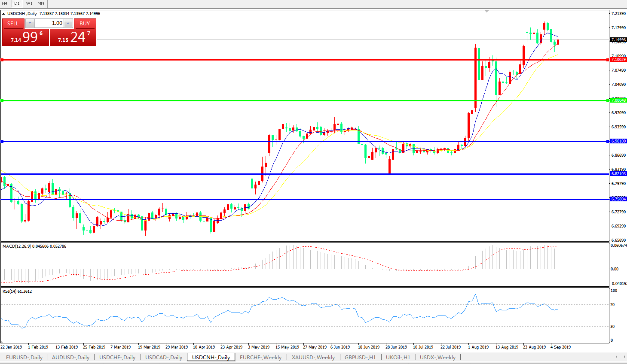Switch to MN monthly timeframe
This screenshot has height=364, width=627.
[41, 3]
